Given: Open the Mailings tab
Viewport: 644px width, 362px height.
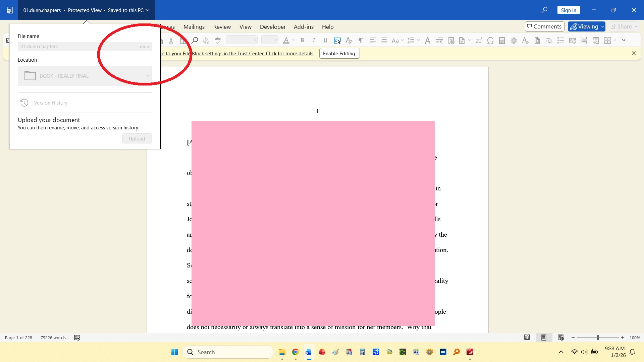Looking at the screenshot, I should coord(194,27).
